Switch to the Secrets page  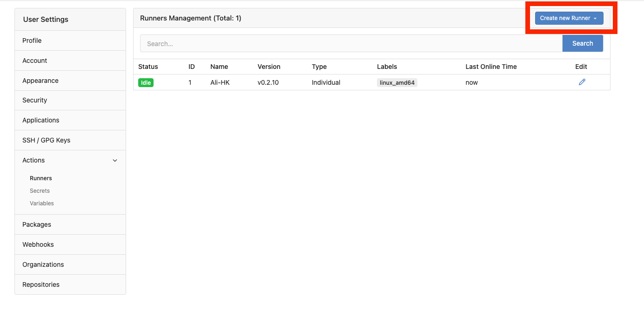click(40, 190)
